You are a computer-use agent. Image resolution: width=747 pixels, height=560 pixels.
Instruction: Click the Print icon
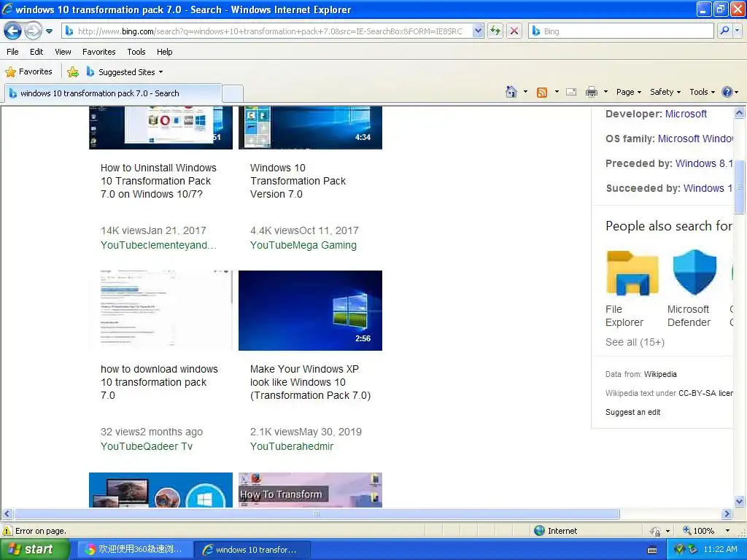click(x=591, y=92)
